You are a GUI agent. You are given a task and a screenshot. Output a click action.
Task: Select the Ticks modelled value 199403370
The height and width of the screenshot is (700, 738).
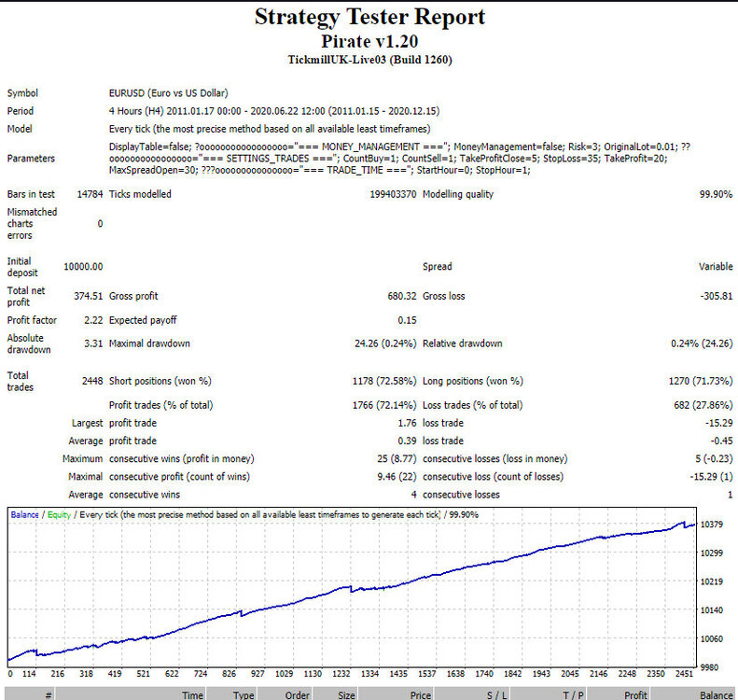pos(393,194)
